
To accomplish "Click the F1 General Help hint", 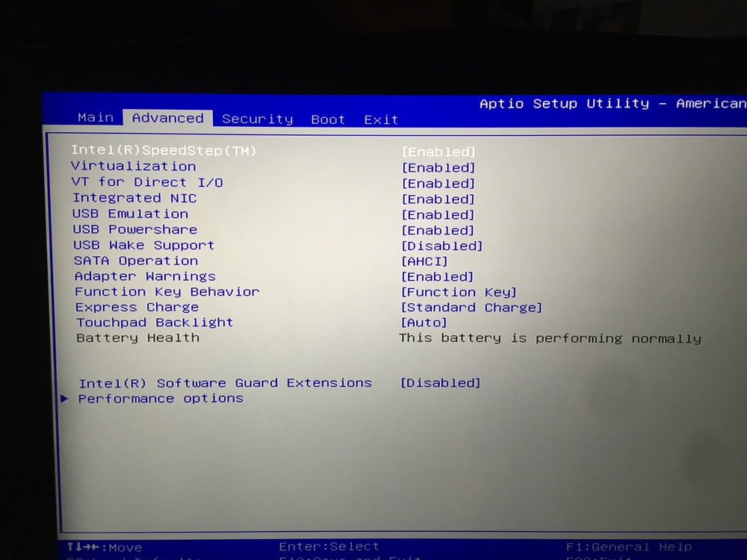I will tap(629, 547).
